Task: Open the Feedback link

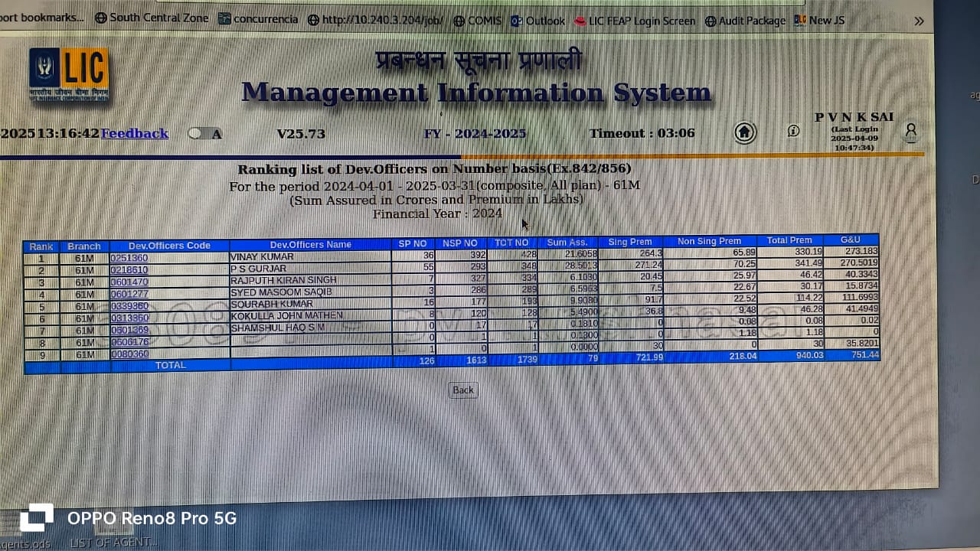Action: point(134,133)
